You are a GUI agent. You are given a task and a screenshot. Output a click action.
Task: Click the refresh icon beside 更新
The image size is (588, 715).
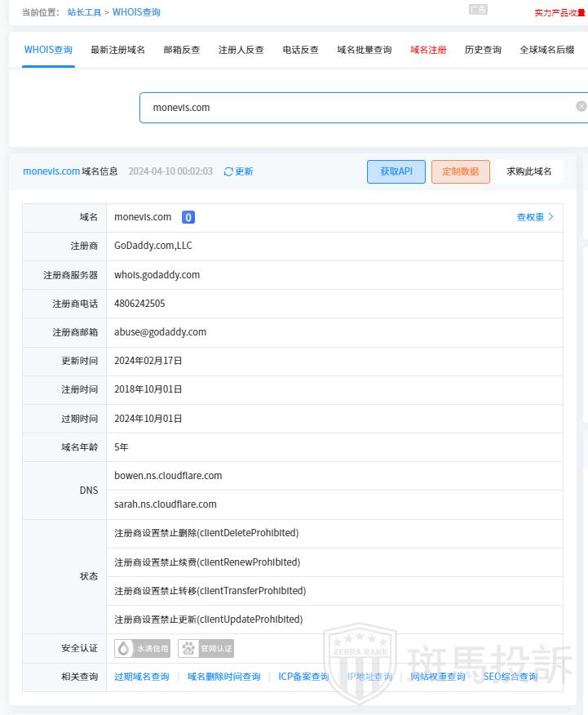click(x=228, y=171)
